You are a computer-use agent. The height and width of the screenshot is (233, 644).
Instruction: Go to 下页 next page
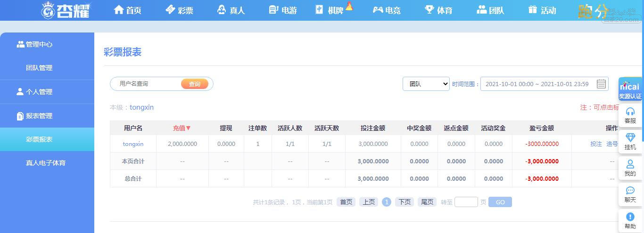click(405, 202)
